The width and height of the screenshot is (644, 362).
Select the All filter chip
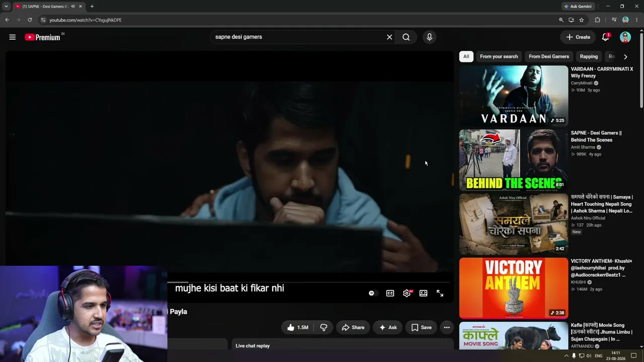(466, 57)
